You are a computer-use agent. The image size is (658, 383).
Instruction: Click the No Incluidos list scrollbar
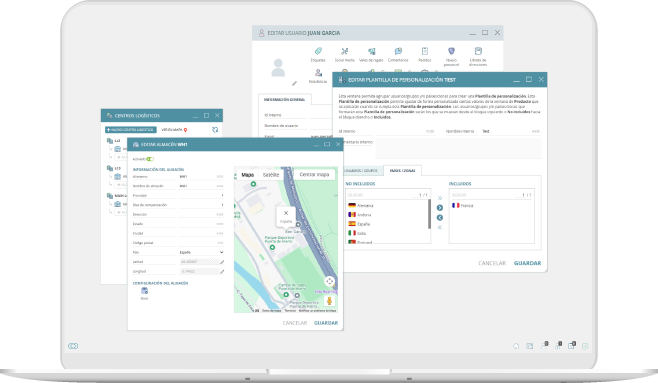coord(429,214)
